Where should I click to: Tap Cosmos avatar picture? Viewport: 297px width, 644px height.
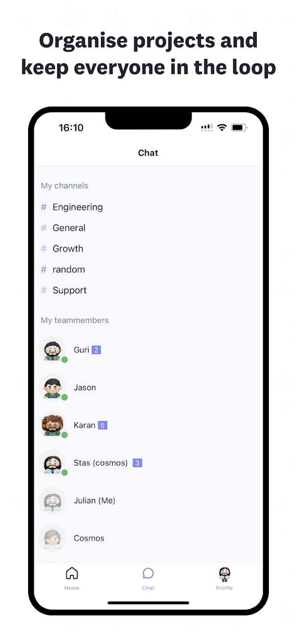(x=53, y=538)
